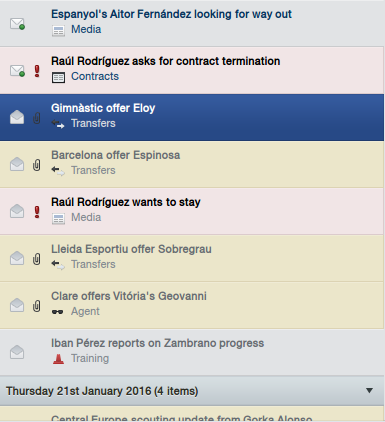Click paperclip icon on Lleida Esportiu offer Sobregrau
Viewport: 385px width, 422px height.
pyautogui.click(x=37, y=259)
